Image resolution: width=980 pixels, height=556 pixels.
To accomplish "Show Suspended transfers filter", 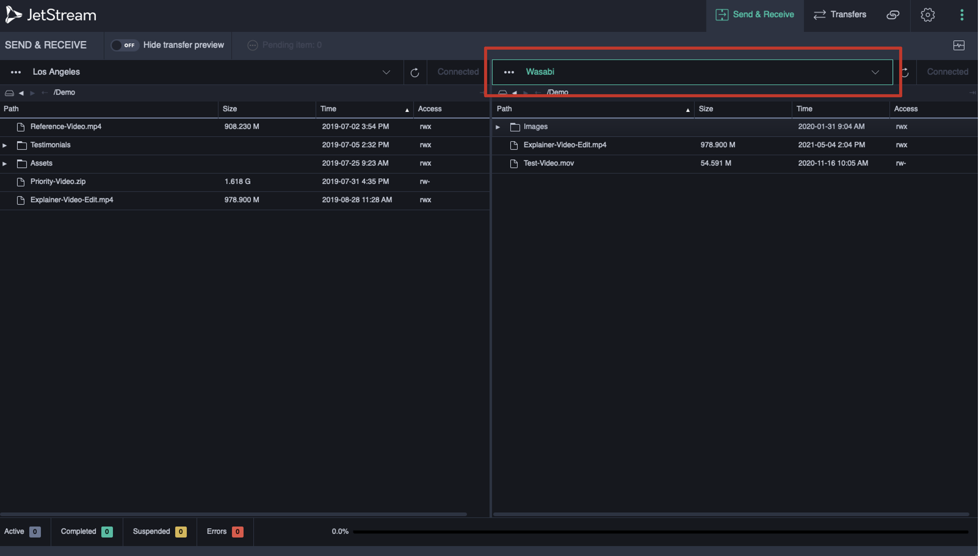I will [x=160, y=532].
